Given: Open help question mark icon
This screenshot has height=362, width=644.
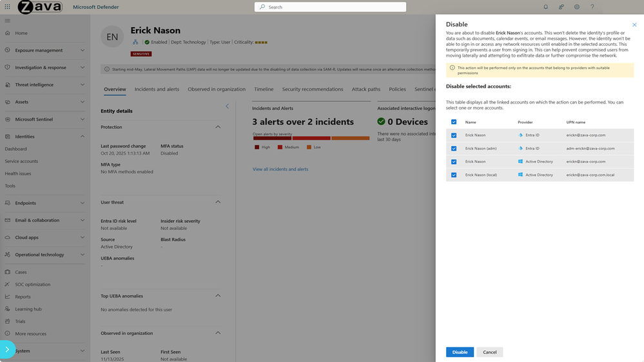Looking at the screenshot, I should [x=592, y=7].
